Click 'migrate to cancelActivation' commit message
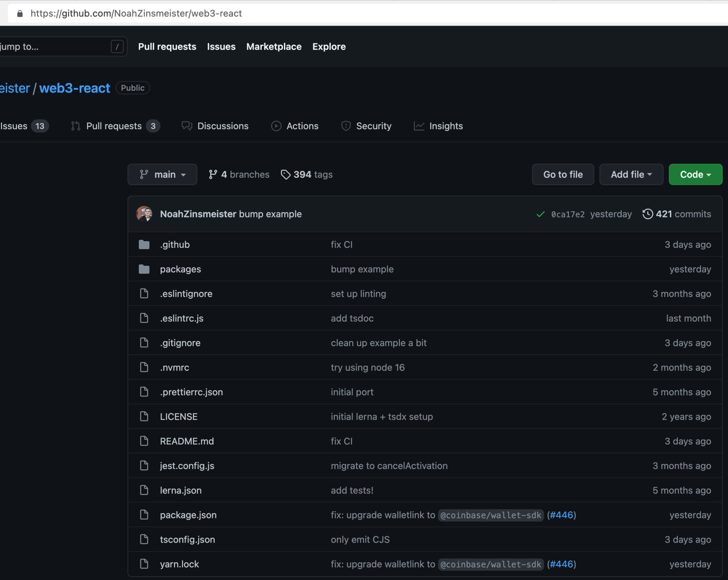728x580 pixels. tap(389, 465)
